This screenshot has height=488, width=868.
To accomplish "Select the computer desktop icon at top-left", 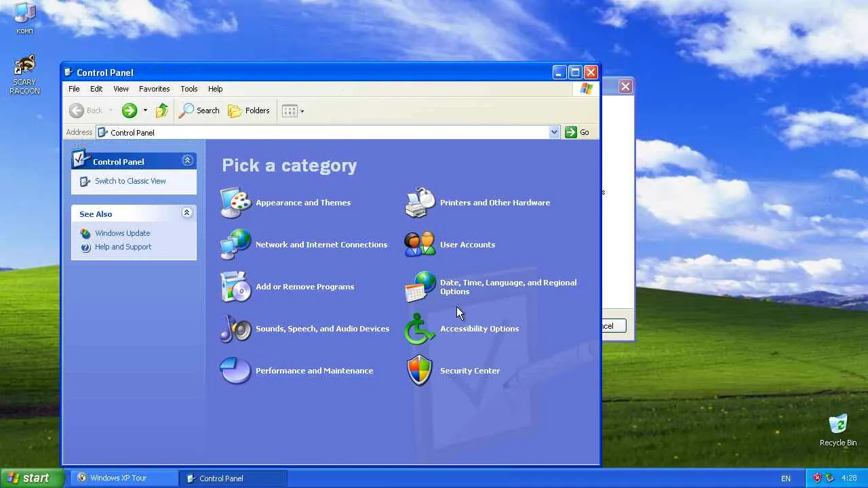I will pyautogui.click(x=24, y=18).
